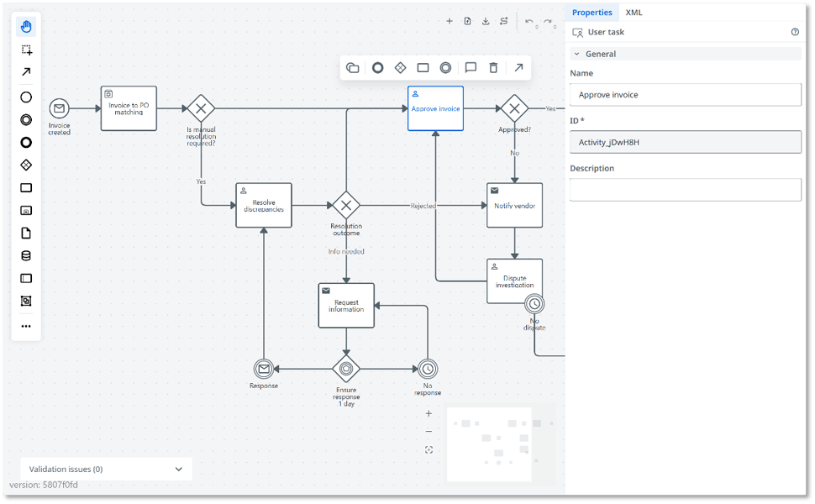The height and width of the screenshot is (504, 815).
Task: Switch to the Properties tab
Action: pyautogui.click(x=592, y=13)
